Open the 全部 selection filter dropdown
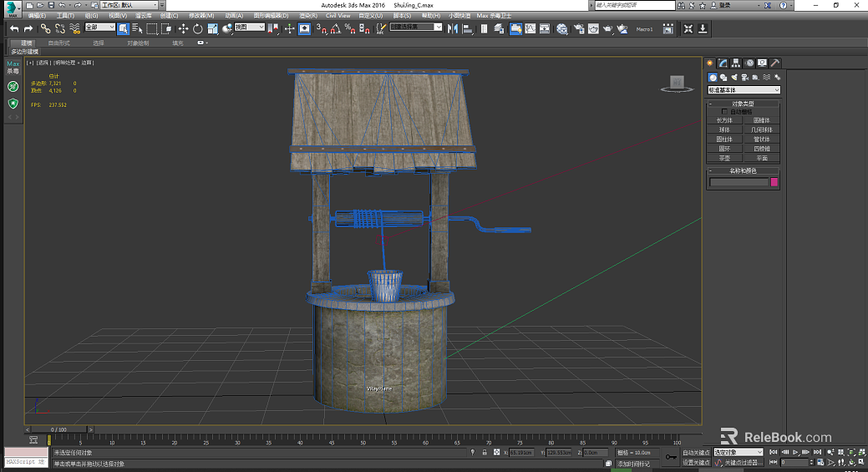Screen dimensions: 868x472 [99, 27]
